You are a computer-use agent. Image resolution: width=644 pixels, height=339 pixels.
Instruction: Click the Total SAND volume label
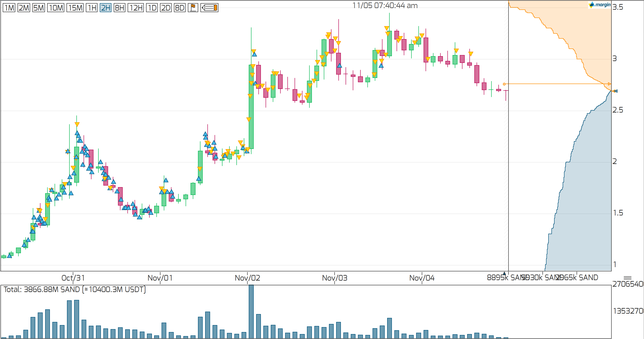coord(74,290)
